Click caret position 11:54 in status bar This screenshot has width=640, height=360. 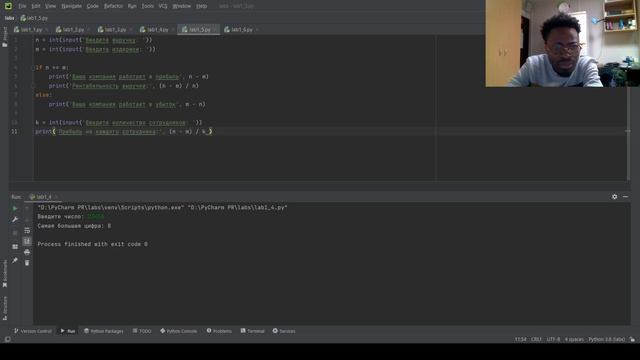[x=520, y=339]
